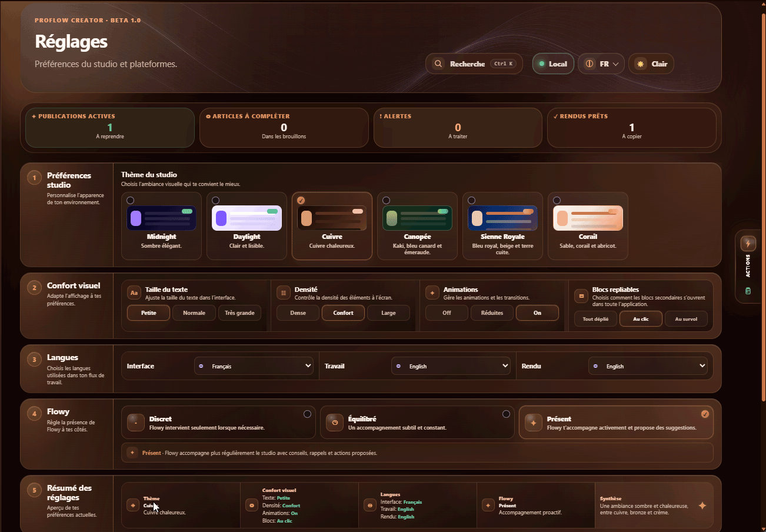Click the sparkle icon in Synthèse card

[x=702, y=506]
